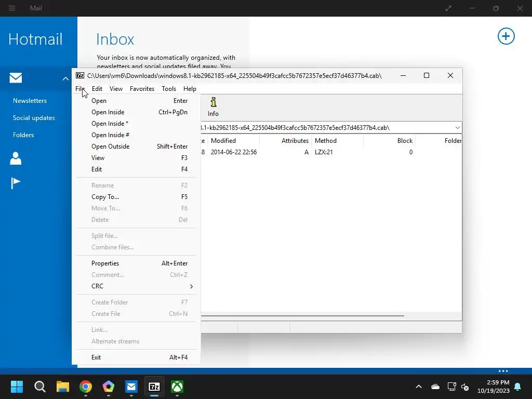Open Properties from File menu
The image size is (532, 399).
tap(136, 263)
